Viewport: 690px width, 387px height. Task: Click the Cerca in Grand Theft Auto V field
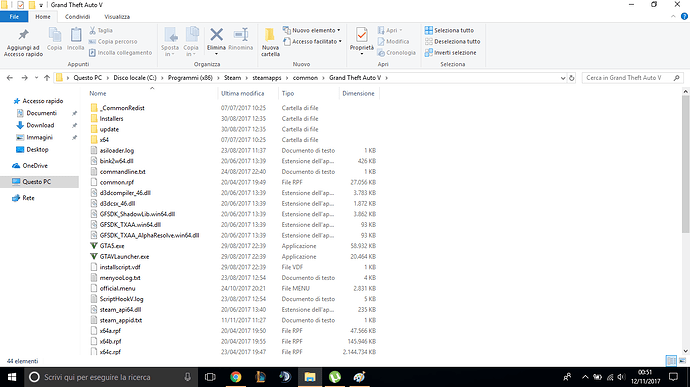tap(627, 78)
